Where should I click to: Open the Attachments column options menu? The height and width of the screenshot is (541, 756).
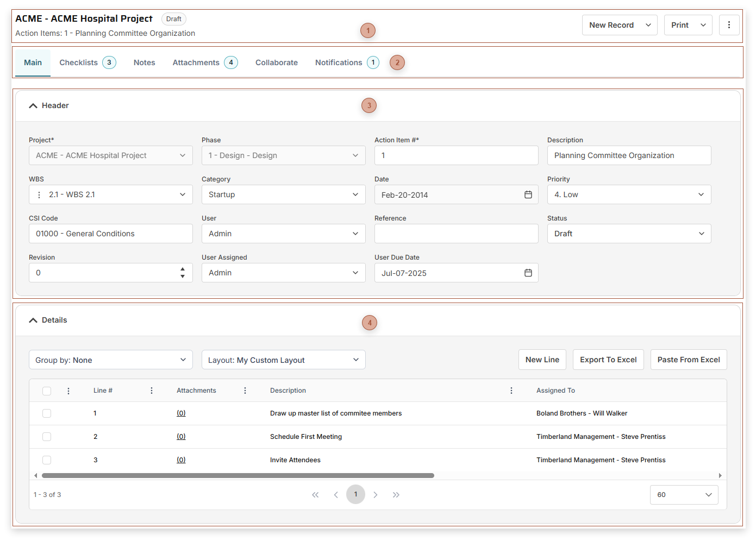(245, 391)
